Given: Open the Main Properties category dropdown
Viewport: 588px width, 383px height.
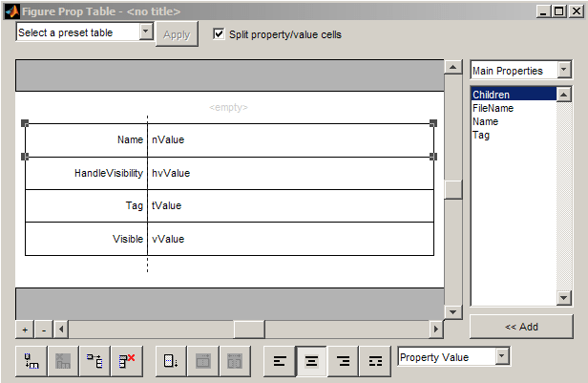Looking at the screenshot, I should pos(564,70).
